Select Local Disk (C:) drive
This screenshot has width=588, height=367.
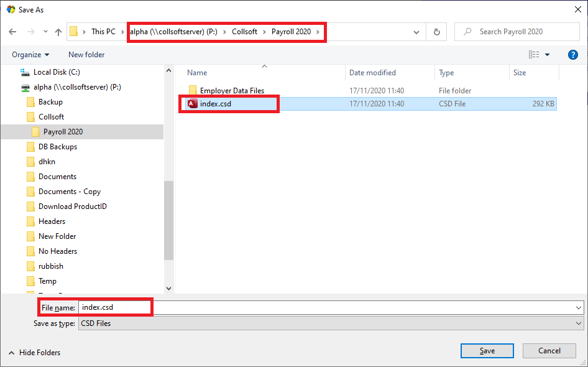click(56, 72)
